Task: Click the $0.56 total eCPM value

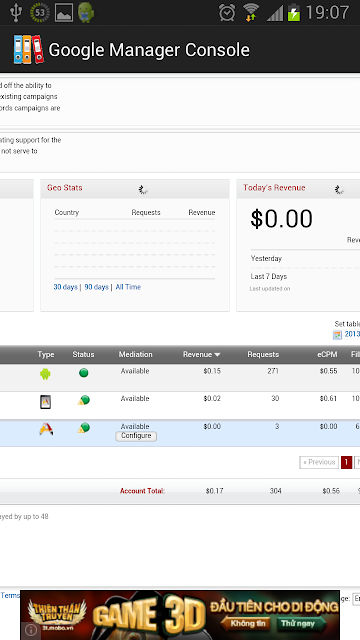Action: point(331,491)
